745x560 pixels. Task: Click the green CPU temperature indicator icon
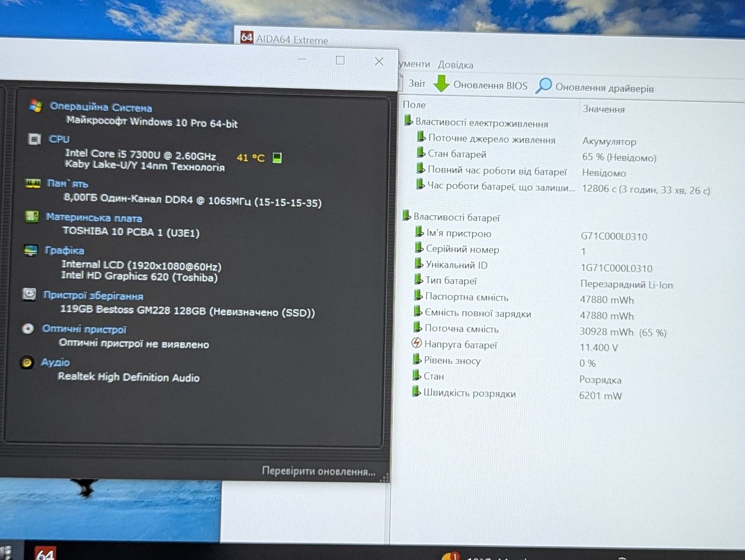pyautogui.click(x=278, y=158)
